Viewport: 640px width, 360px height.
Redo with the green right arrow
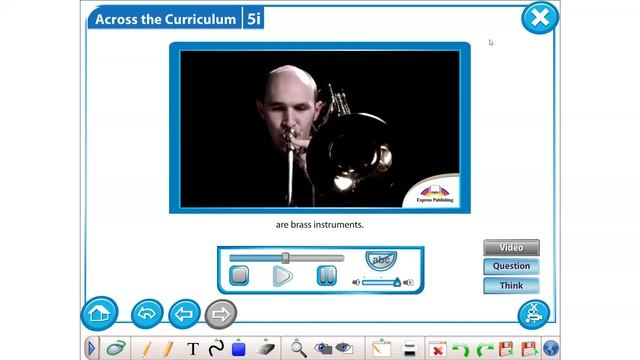(x=485, y=350)
